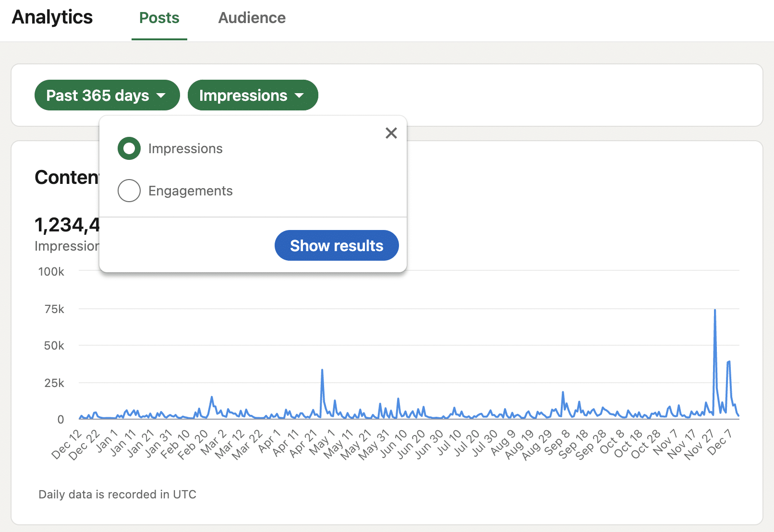The width and height of the screenshot is (774, 532).
Task: Close the metric filter popup
Action: coord(391,133)
